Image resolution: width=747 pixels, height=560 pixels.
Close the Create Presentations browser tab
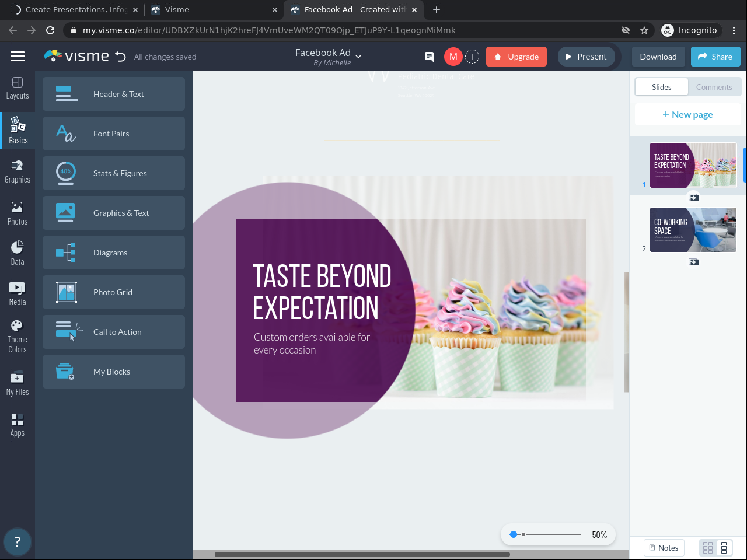[x=135, y=10]
